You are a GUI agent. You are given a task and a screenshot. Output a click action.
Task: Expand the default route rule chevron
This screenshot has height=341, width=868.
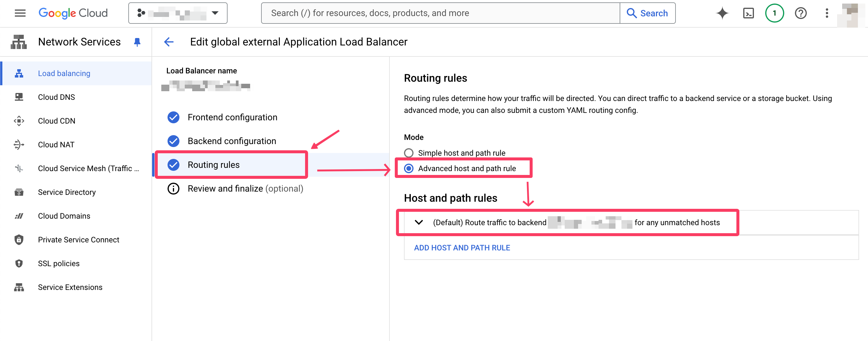[419, 222]
